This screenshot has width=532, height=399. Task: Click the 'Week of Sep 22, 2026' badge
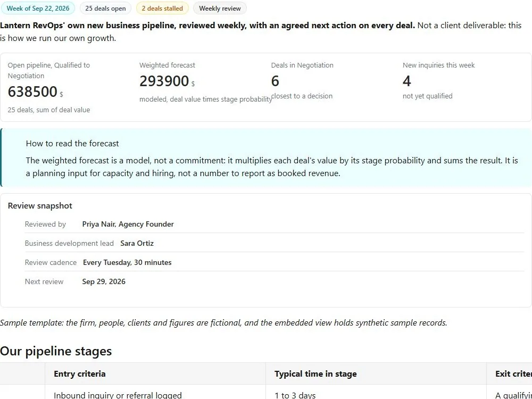(38, 9)
